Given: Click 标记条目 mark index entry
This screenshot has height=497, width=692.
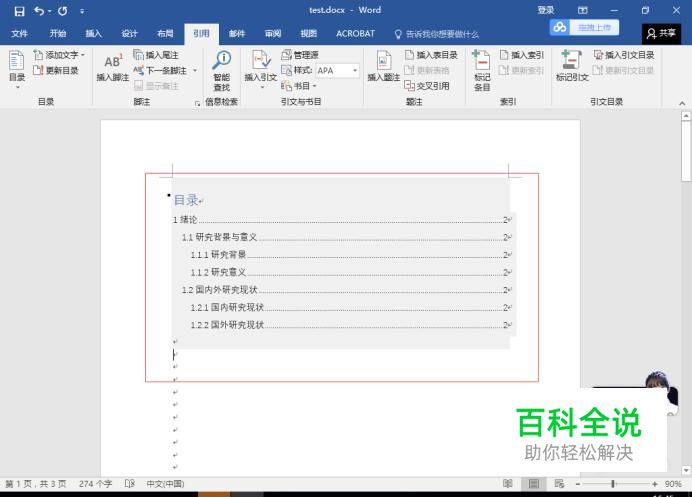Looking at the screenshot, I should click(482, 71).
